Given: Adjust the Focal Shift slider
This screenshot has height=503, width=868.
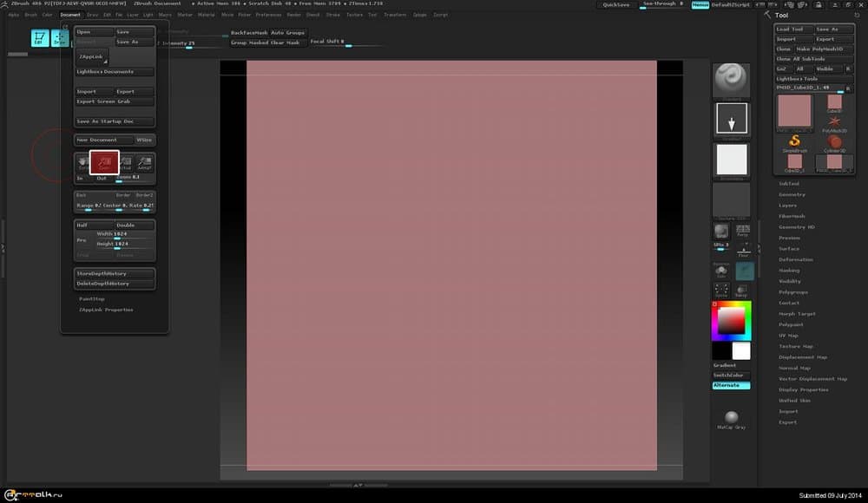Looking at the screenshot, I should click(x=345, y=42).
